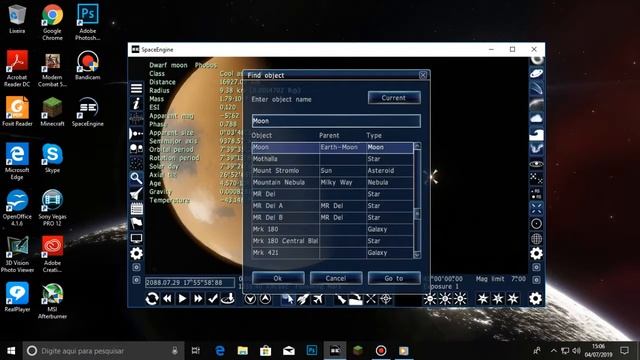This screenshot has height=360, width=640.
Task: Toggle orbits eye-shaped icon in right toolbar
Action: coord(536,164)
